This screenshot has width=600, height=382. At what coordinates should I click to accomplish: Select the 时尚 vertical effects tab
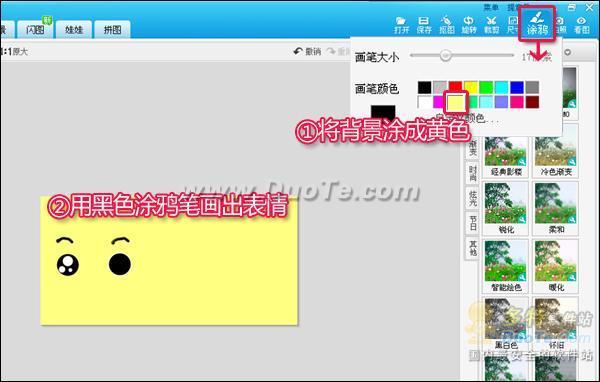point(473,173)
